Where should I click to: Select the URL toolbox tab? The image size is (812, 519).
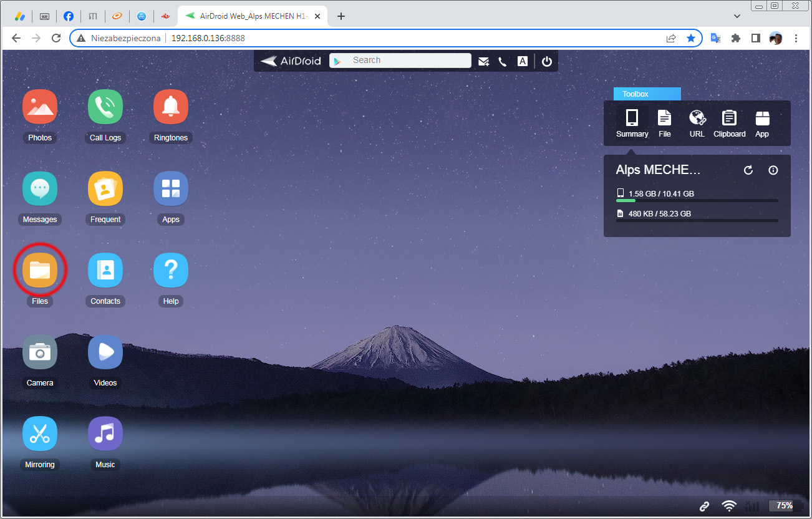pyautogui.click(x=697, y=123)
